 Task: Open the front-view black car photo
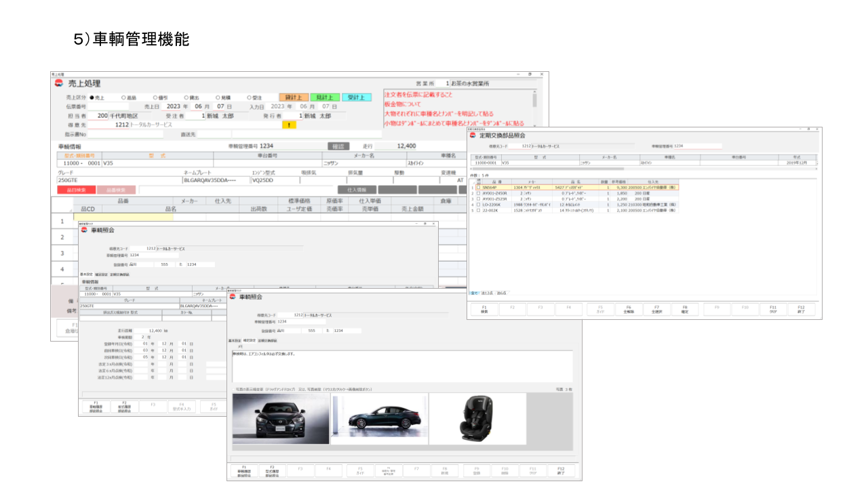coord(280,419)
